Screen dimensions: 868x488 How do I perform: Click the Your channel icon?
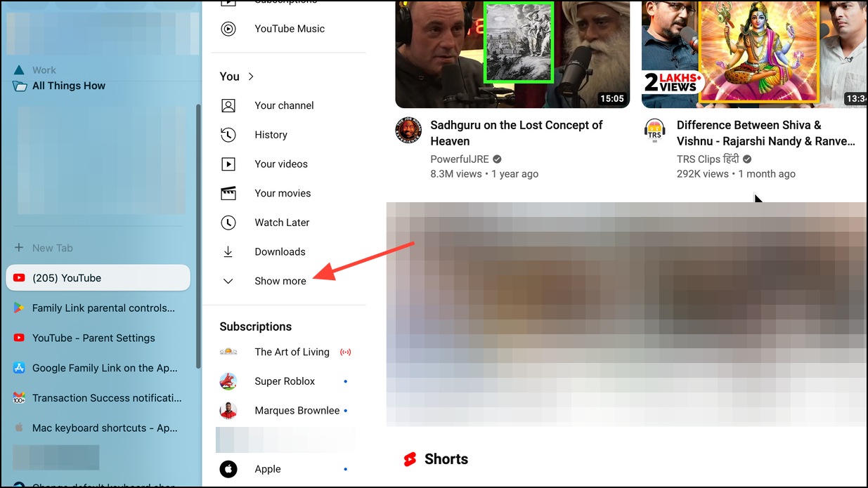pos(228,105)
